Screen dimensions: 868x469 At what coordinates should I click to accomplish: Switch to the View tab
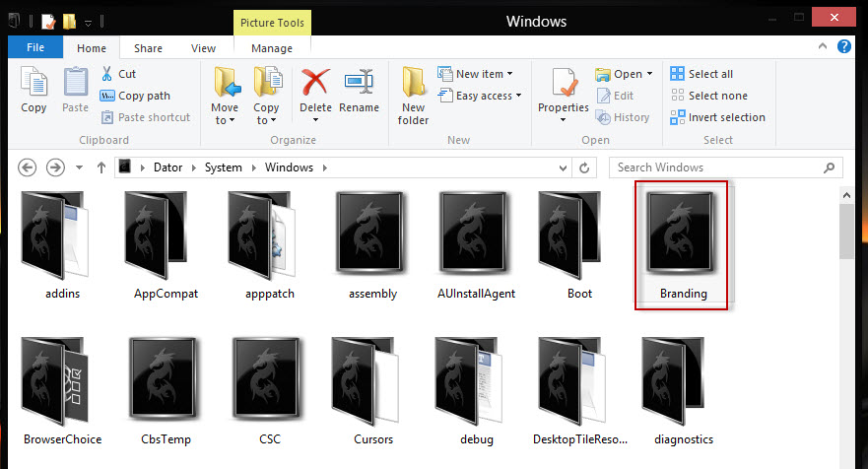(203, 48)
